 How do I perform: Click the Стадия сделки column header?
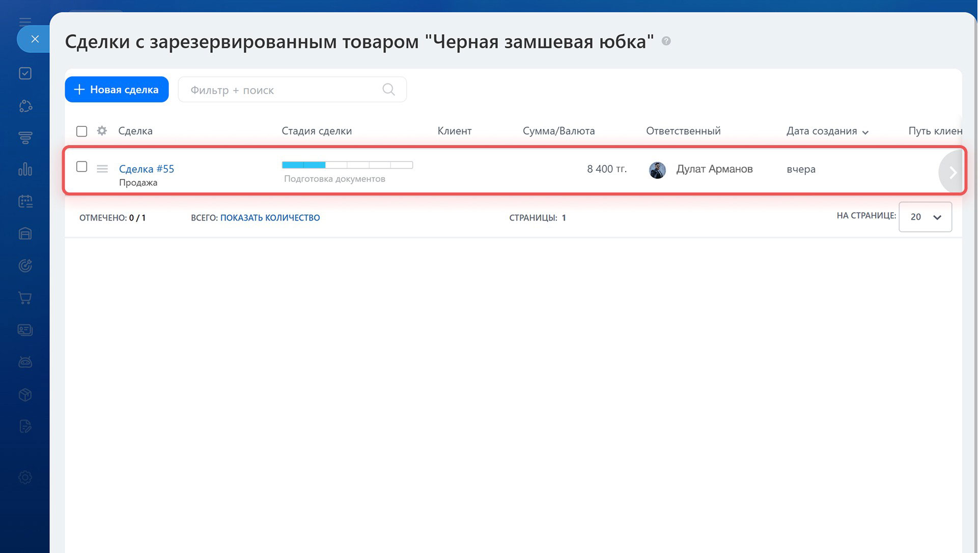(x=317, y=131)
